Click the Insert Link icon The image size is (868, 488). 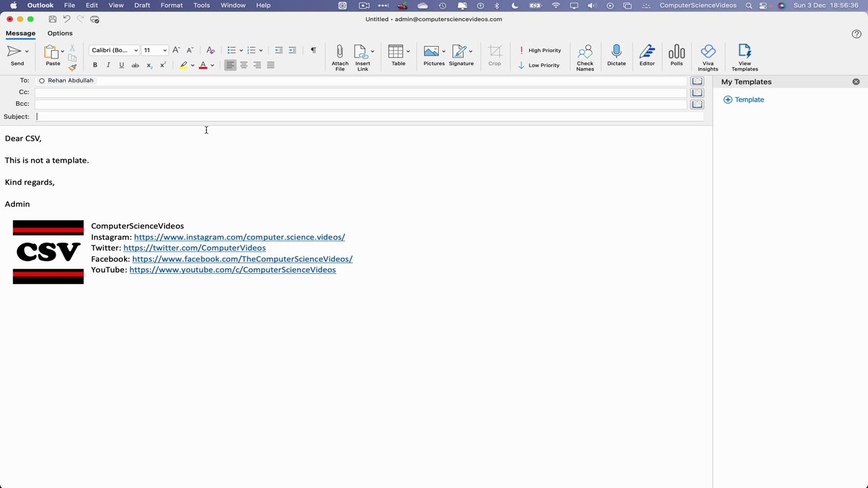pyautogui.click(x=360, y=52)
